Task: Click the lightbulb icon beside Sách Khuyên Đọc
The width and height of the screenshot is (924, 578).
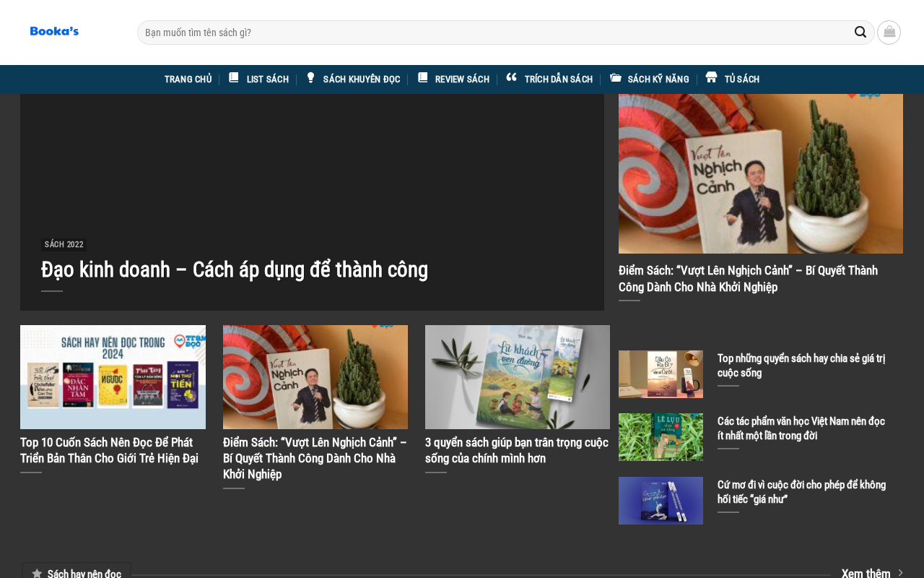Action: (x=310, y=78)
